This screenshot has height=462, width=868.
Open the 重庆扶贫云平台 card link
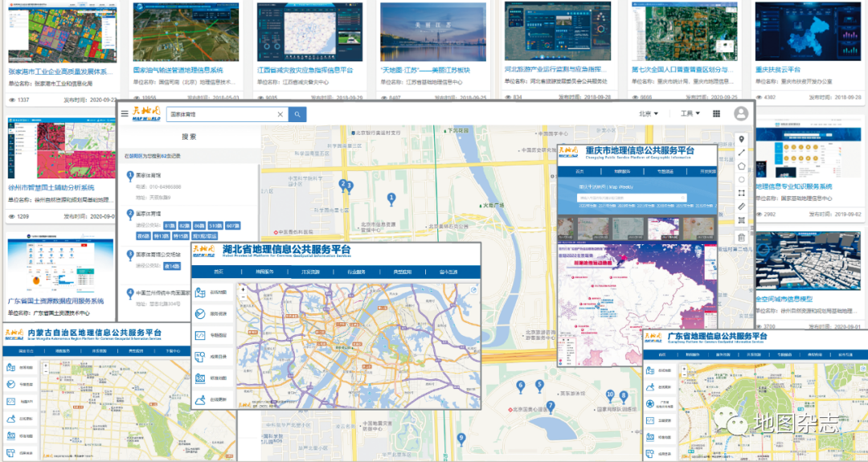[x=778, y=70]
